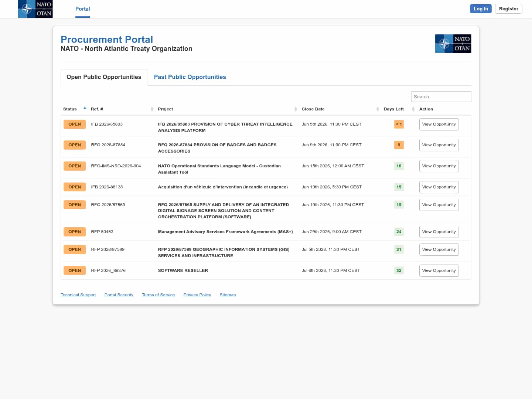Click the Custodian Assistant Tool project title
The image size is (532, 399).
pos(219,169)
